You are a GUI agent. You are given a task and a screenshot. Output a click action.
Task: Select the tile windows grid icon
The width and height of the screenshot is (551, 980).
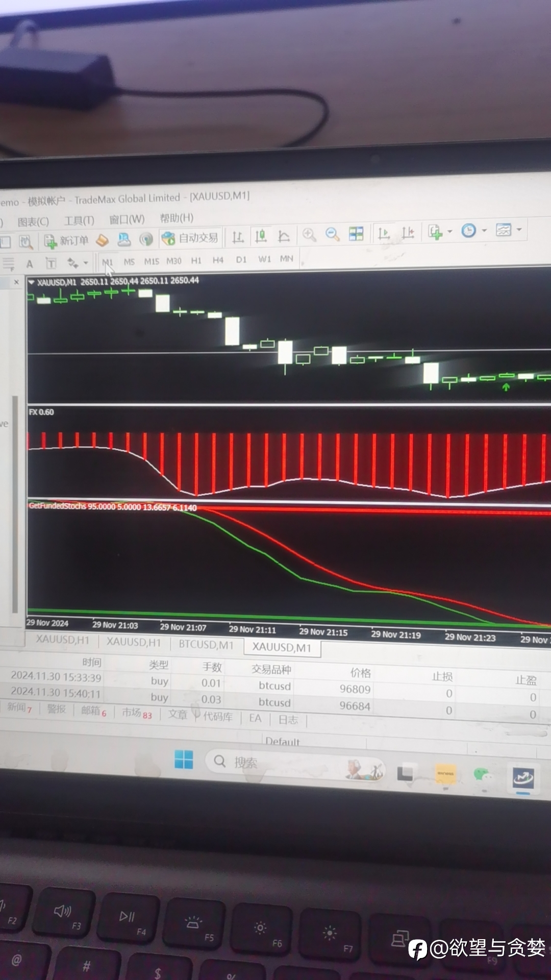(356, 234)
